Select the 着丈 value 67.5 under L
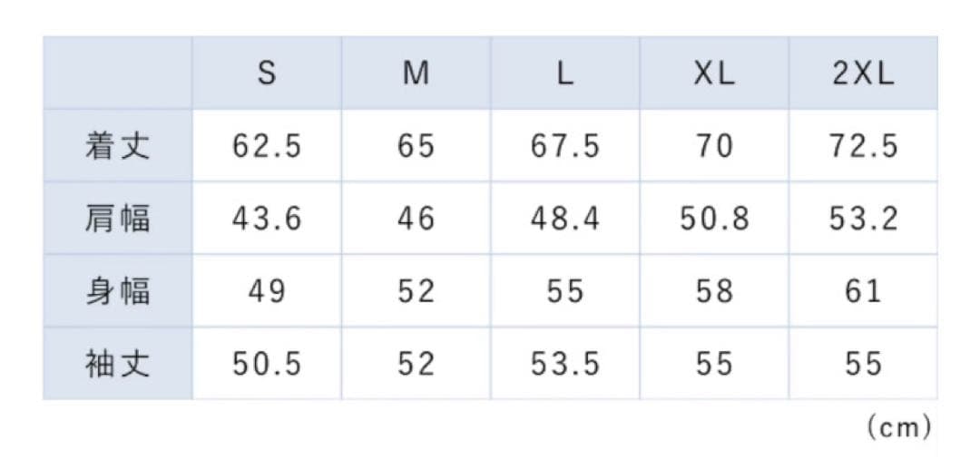The height and width of the screenshot is (459, 980). point(565,146)
